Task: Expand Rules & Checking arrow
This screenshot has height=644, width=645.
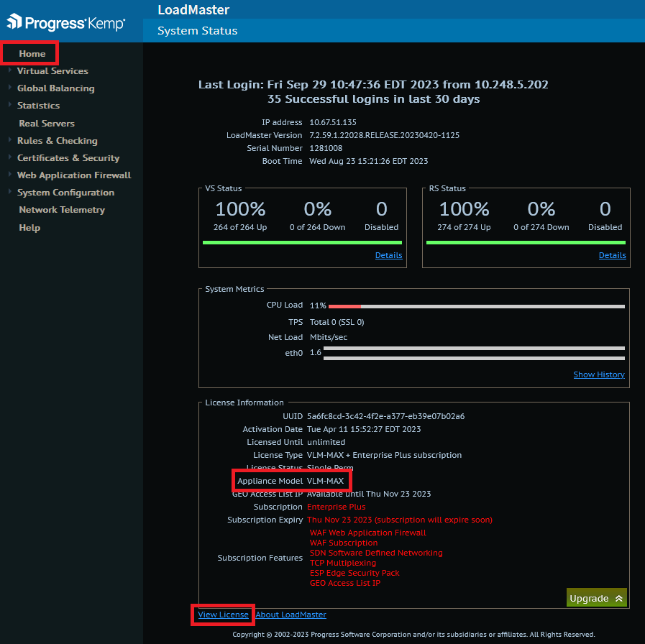Action: pos(9,139)
